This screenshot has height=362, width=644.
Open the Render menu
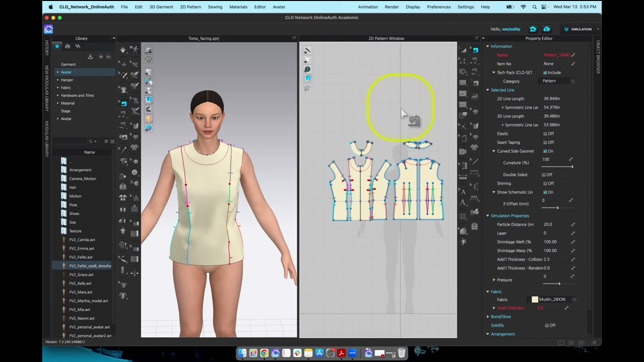(391, 7)
